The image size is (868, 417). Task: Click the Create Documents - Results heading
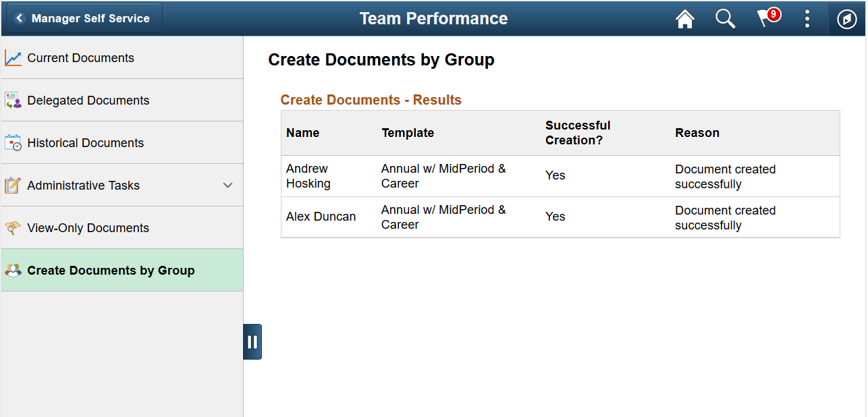pyautogui.click(x=371, y=100)
